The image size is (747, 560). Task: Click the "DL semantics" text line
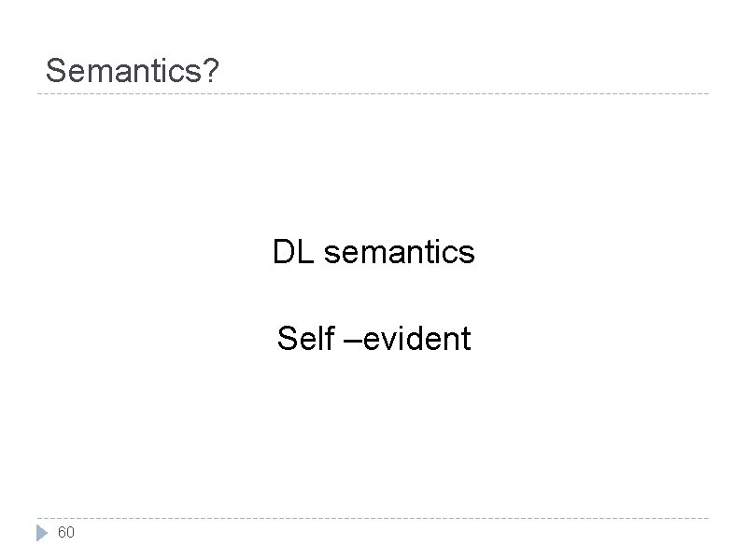point(373,252)
